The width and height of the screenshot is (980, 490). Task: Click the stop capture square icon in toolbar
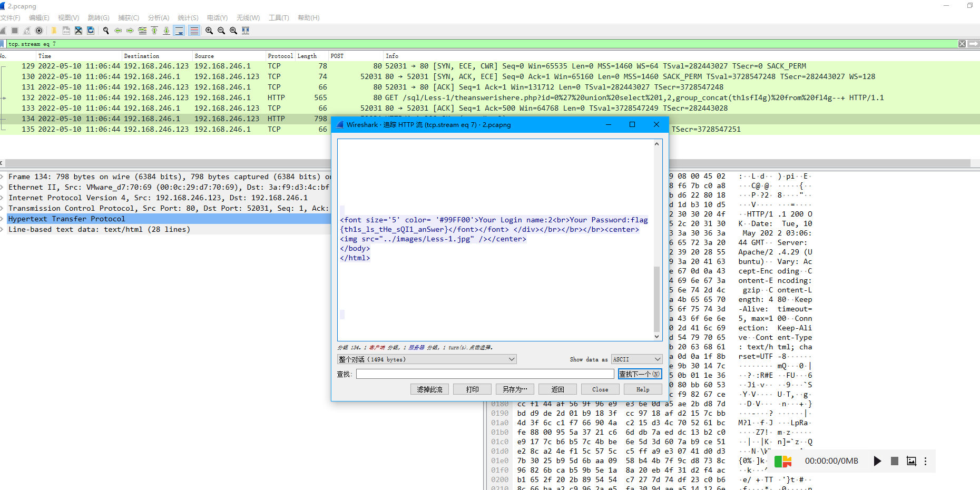(15, 31)
